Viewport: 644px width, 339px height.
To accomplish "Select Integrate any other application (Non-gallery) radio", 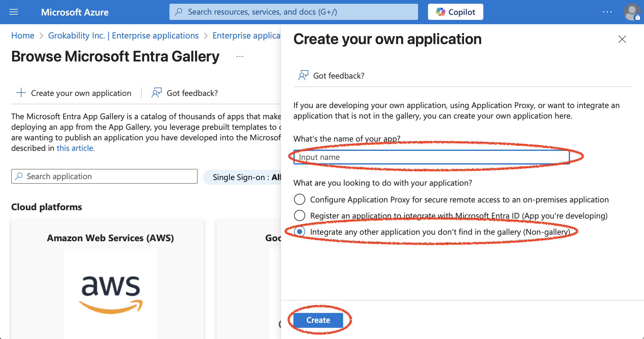I will [x=300, y=232].
